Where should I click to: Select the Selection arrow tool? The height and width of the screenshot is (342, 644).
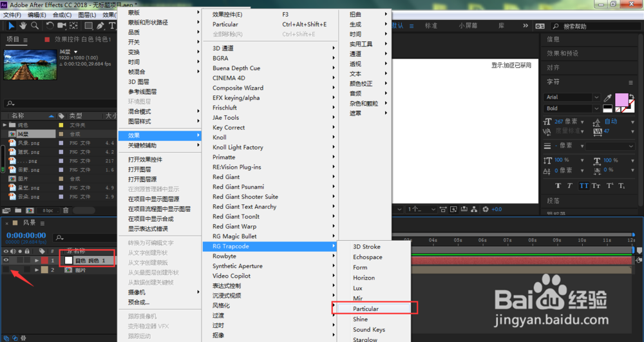pos(11,26)
